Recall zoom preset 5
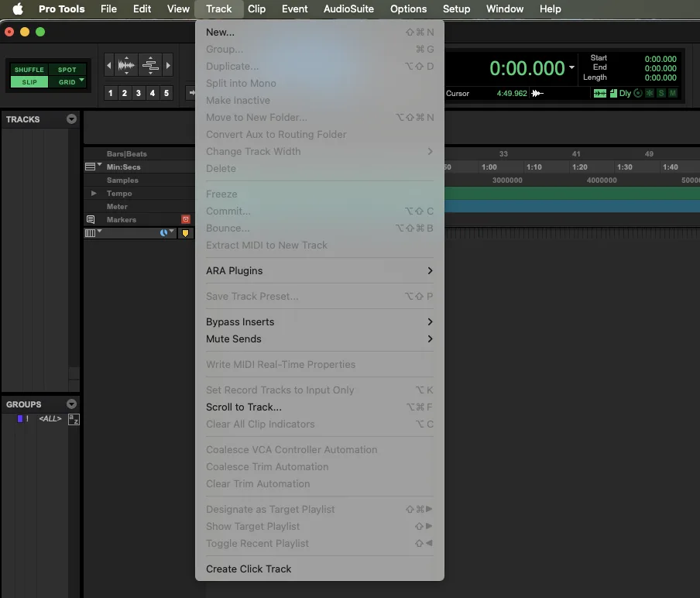Screen dimensions: 700x598 166,93
